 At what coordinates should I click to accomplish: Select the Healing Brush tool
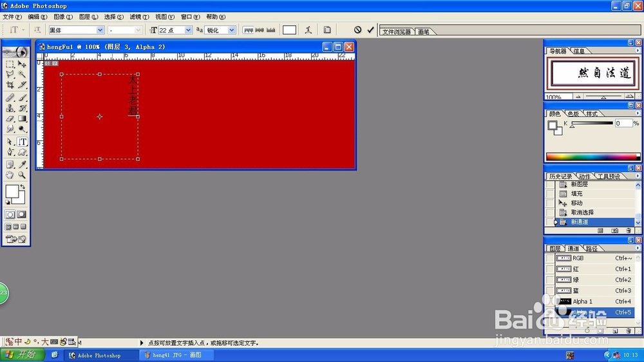10,98
